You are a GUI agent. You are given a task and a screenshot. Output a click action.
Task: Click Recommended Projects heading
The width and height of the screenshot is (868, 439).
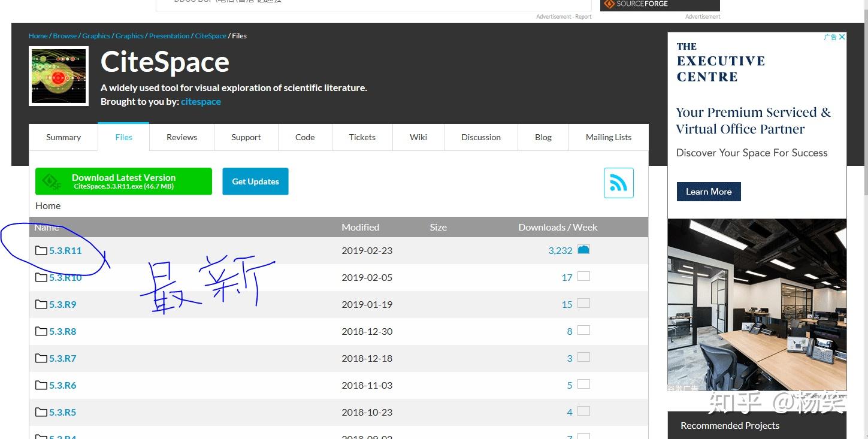click(730, 425)
